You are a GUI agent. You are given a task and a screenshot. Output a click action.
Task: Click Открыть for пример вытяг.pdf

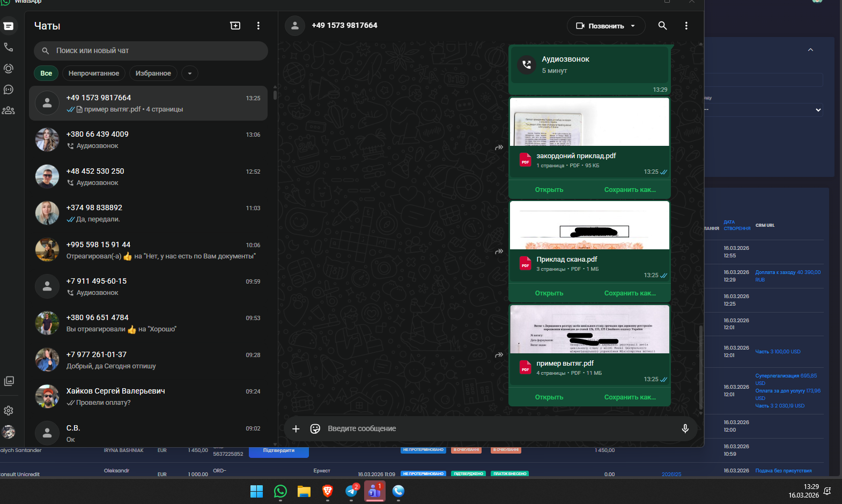(x=549, y=397)
